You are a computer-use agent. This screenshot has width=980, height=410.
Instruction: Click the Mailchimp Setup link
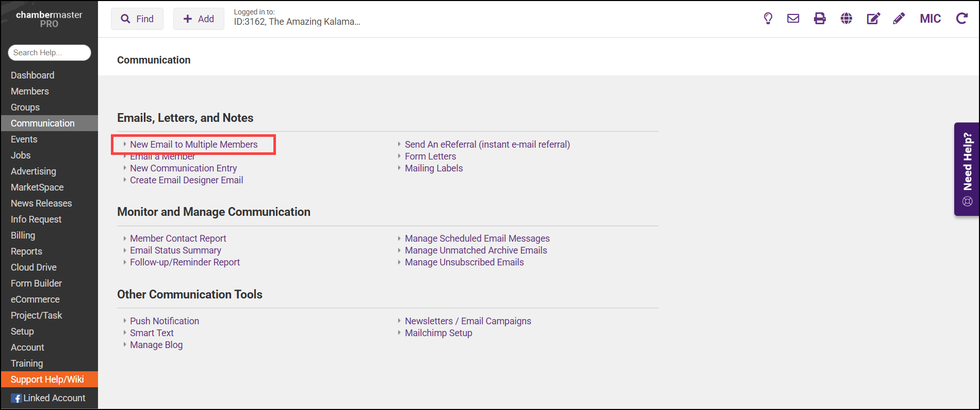coord(438,333)
